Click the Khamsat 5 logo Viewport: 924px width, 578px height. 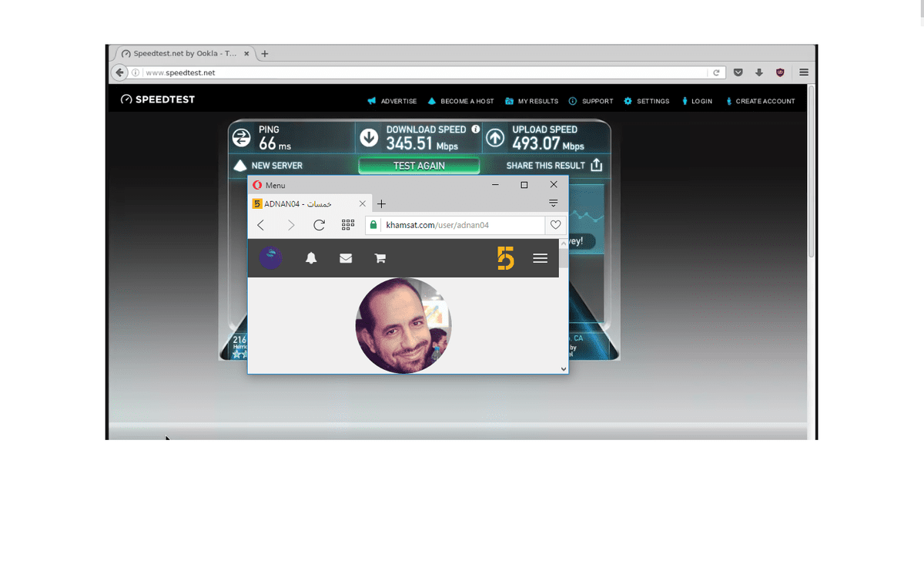pyautogui.click(x=505, y=258)
